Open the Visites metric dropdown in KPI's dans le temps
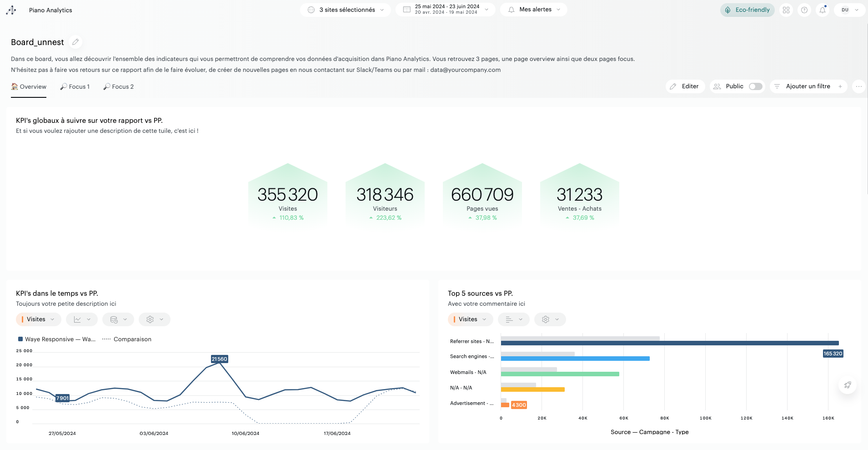Image resolution: width=868 pixels, height=450 pixels. click(39, 319)
